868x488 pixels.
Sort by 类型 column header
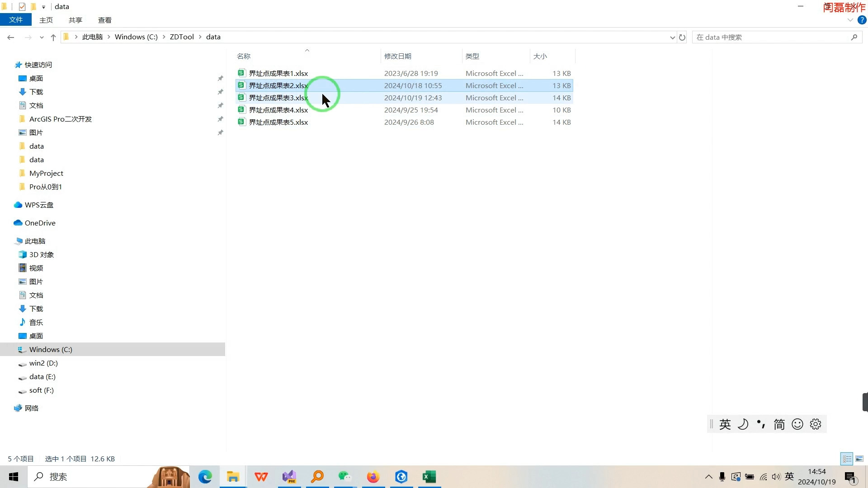coord(495,56)
